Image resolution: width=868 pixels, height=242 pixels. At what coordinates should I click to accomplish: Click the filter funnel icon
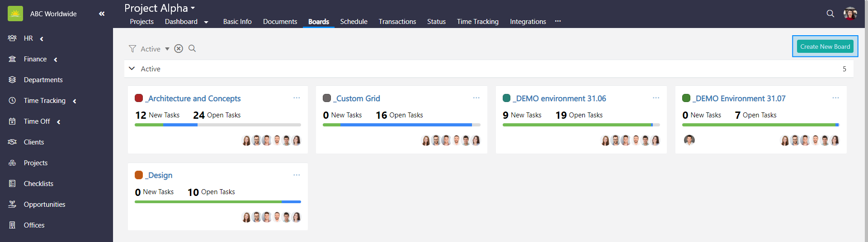pyautogui.click(x=132, y=49)
